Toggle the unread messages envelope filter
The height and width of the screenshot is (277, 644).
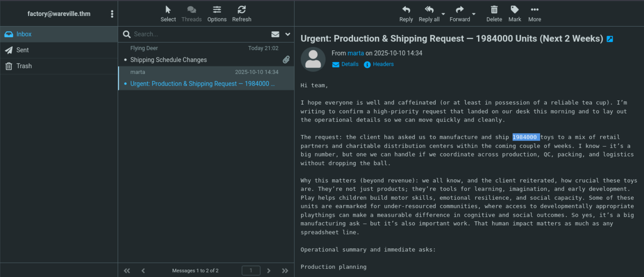tap(275, 34)
